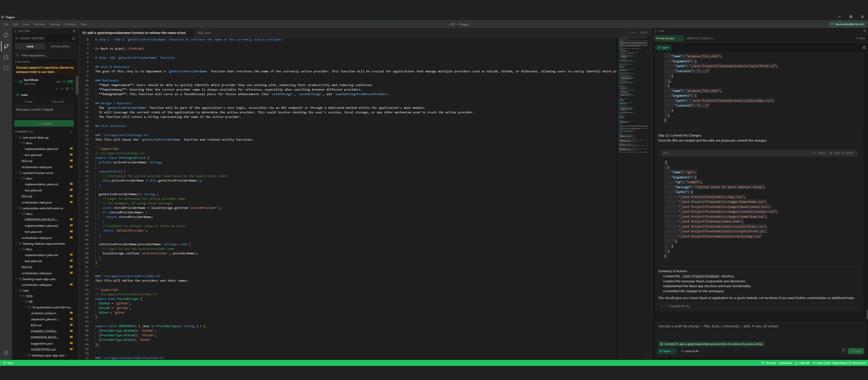Collapse the asm-prod-deep-qa folder

click(x=16, y=137)
